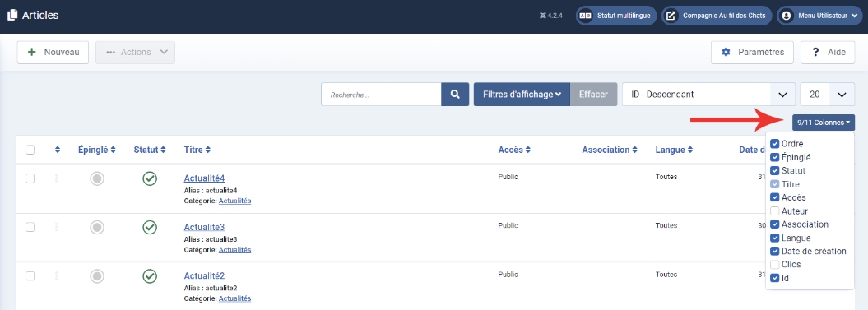Open the ID - Descendant sort dropdown
This screenshot has height=310, width=868.
(x=709, y=94)
